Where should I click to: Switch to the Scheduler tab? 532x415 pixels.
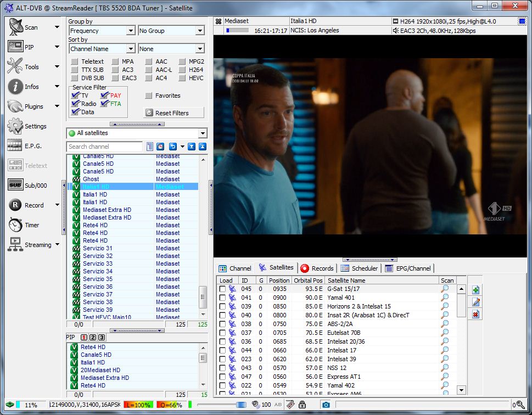(359, 268)
